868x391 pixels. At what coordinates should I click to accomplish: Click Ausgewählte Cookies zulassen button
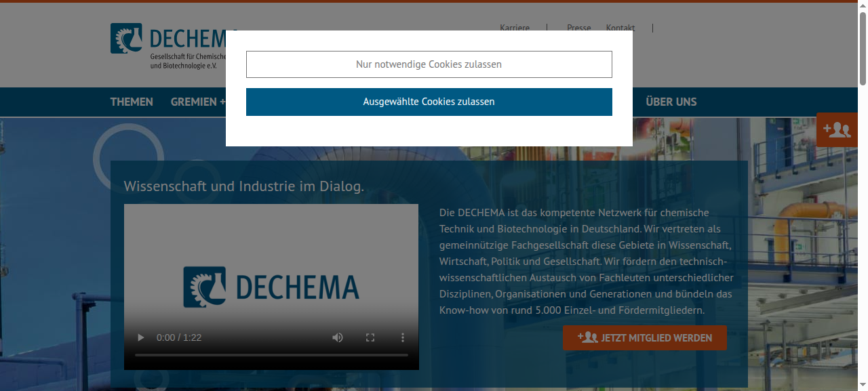click(x=429, y=102)
